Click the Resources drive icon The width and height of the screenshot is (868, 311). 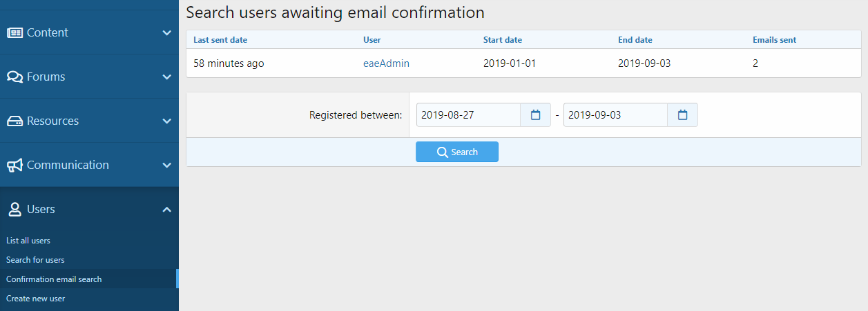15,121
